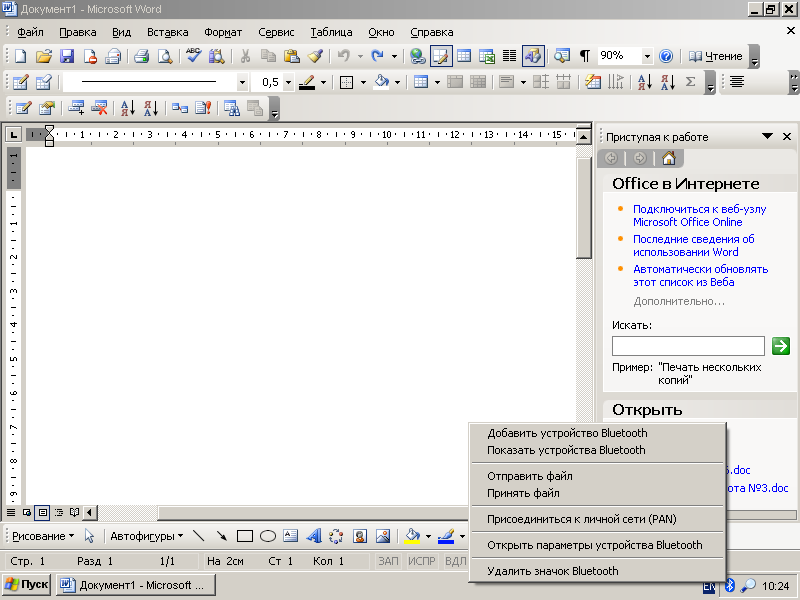This screenshot has width=800, height=600.
Task: Expand the Redo history dropdown arrow
Action: coord(394,56)
